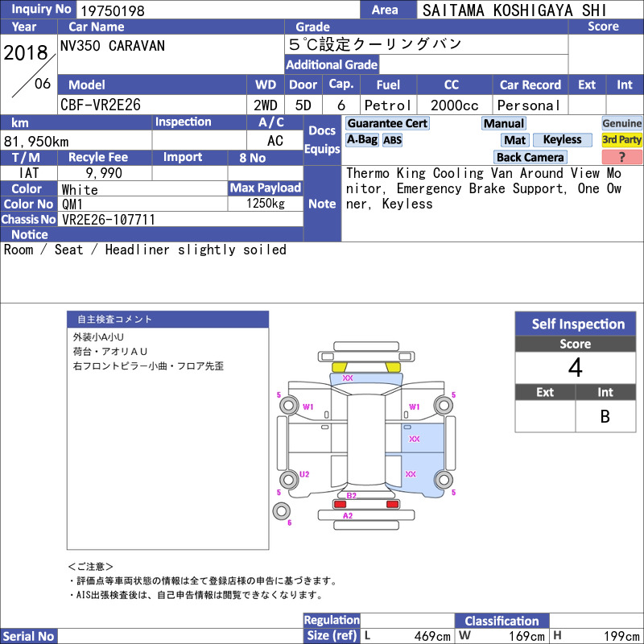Select the Back Camera badge
Image resolution: width=644 pixels, height=644 pixels.
pyautogui.click(x=530, y=157)
